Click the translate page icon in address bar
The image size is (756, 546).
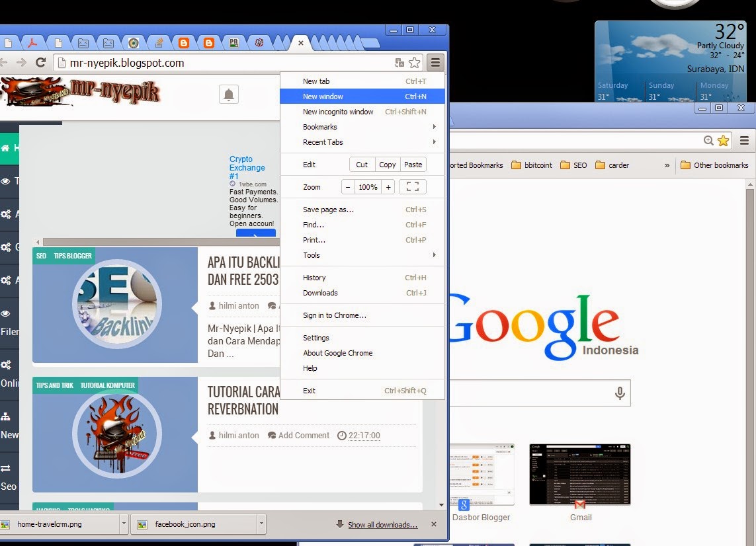[x=399, y=63]
